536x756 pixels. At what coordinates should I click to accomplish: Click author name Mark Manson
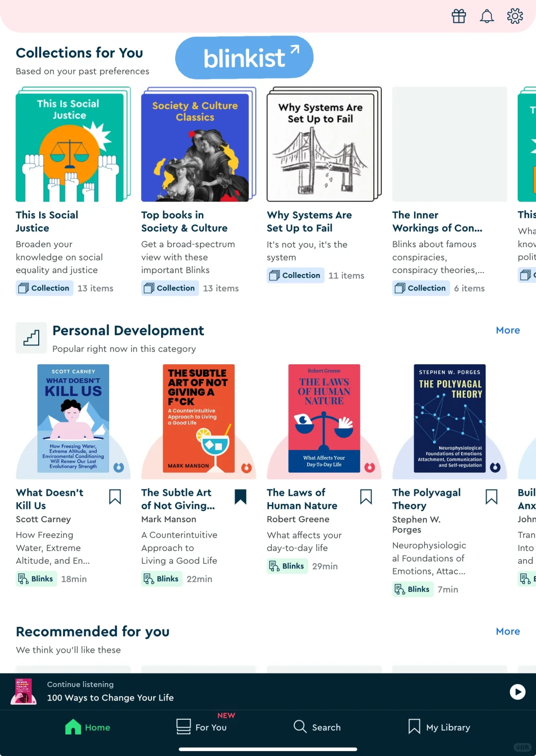[x=169, y=519]
